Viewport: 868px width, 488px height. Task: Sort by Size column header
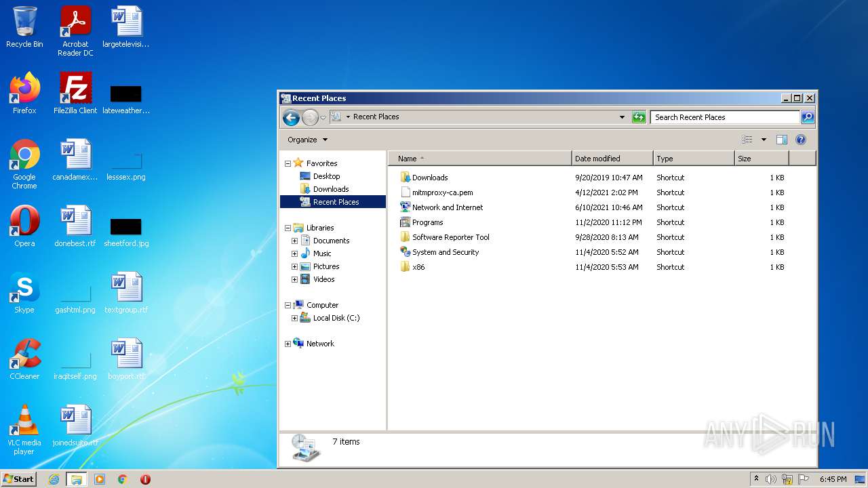tap(762, 159)
